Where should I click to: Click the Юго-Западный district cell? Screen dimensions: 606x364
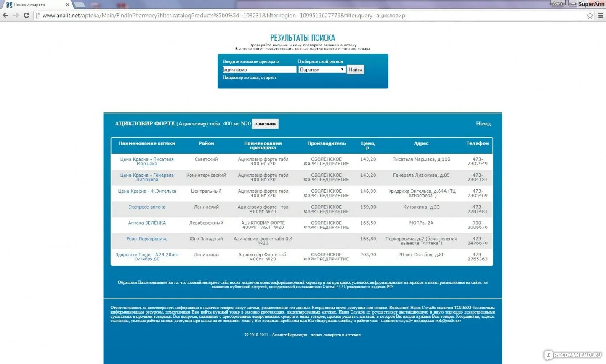206,239
